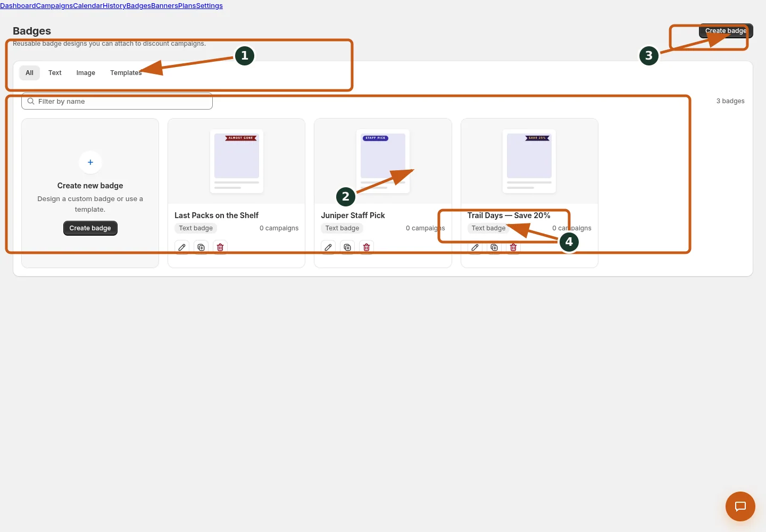
Task: Click the Trail Days — Save 20% title
Action: coord(509,215)
